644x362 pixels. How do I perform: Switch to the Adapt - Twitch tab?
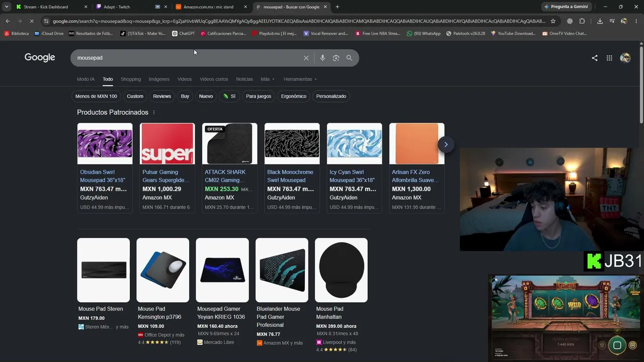click(131, 7)
